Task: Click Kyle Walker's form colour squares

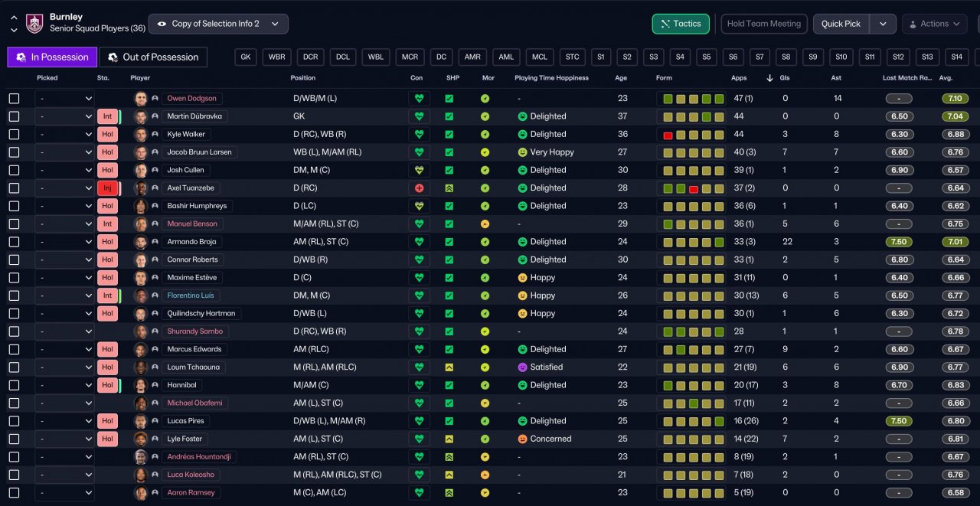Action: [x=693, y=135]
